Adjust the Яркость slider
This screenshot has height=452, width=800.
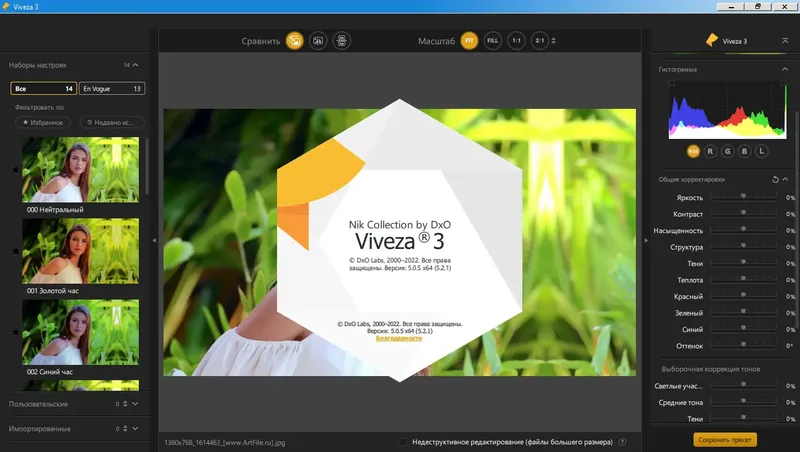743,196
